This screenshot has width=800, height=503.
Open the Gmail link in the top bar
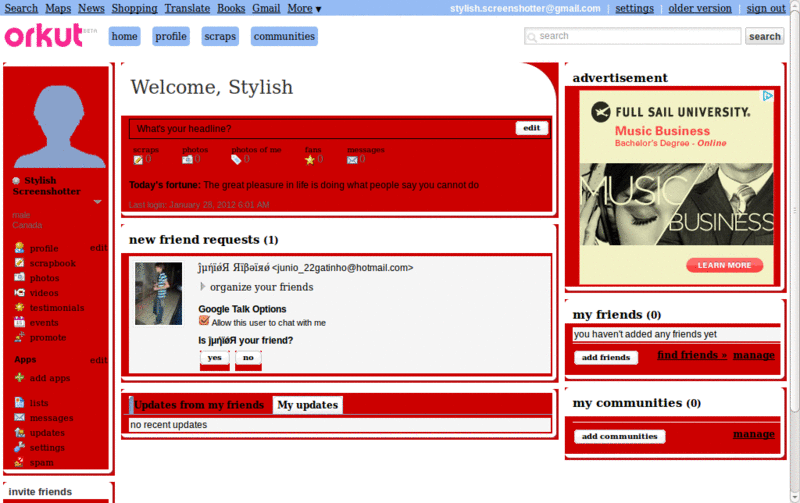tap(266, 8)
